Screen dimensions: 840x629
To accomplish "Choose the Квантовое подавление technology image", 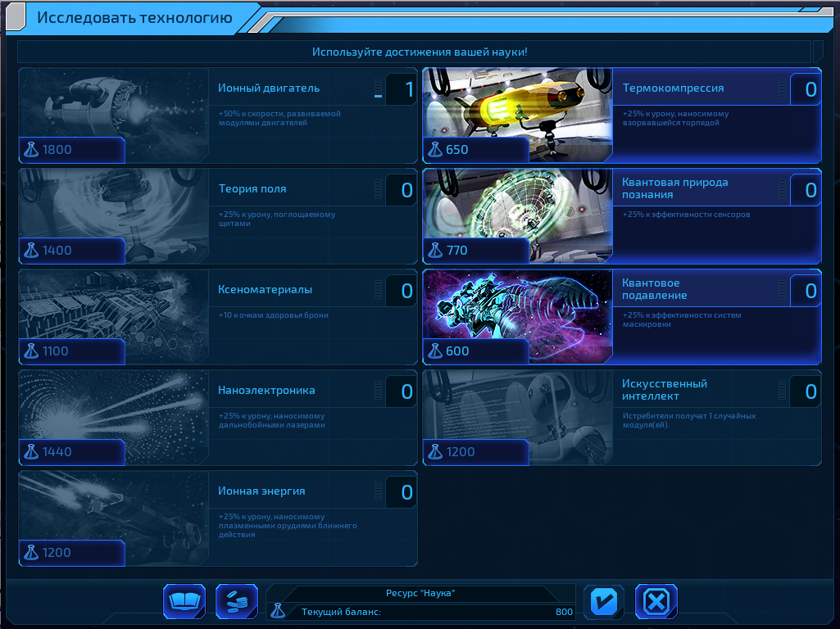I will (517, 316).
